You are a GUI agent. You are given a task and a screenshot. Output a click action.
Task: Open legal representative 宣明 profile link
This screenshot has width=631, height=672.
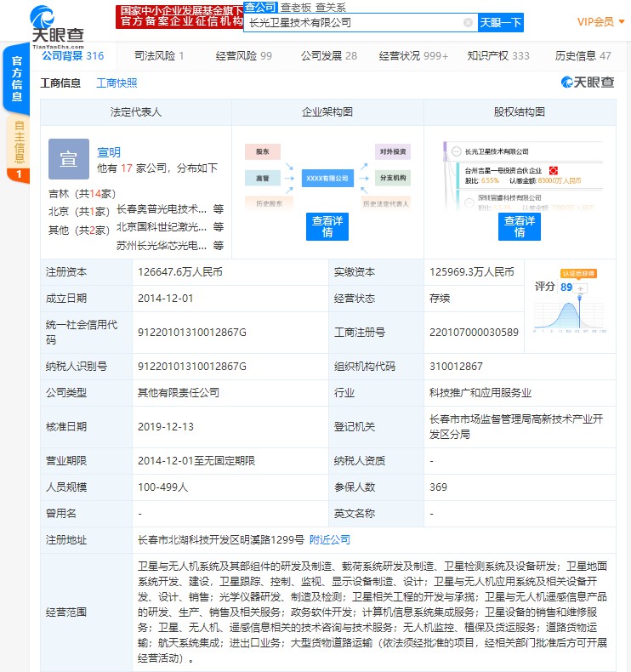pos(109,152)
